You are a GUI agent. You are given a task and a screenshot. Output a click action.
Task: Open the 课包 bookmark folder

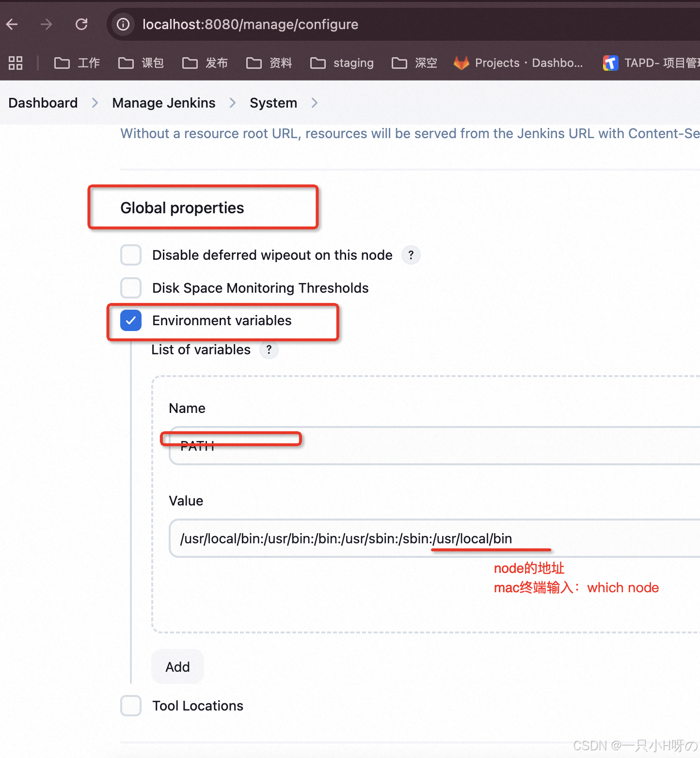[x=141, y=63]
